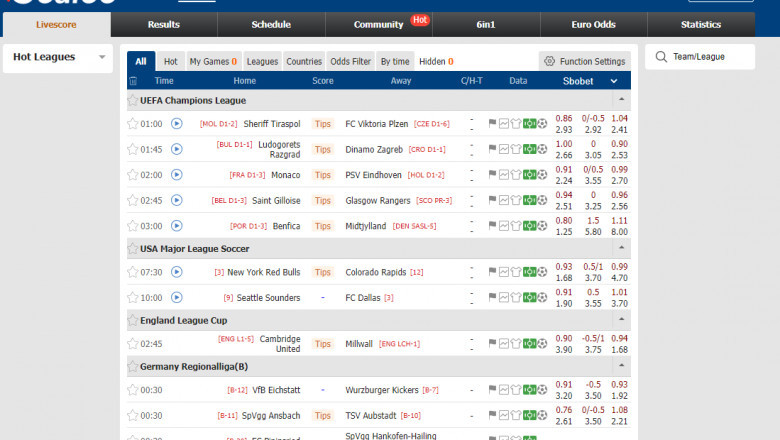780x440 pixels.
Task: Open the Schedule tab
Action: click(271, 24)
